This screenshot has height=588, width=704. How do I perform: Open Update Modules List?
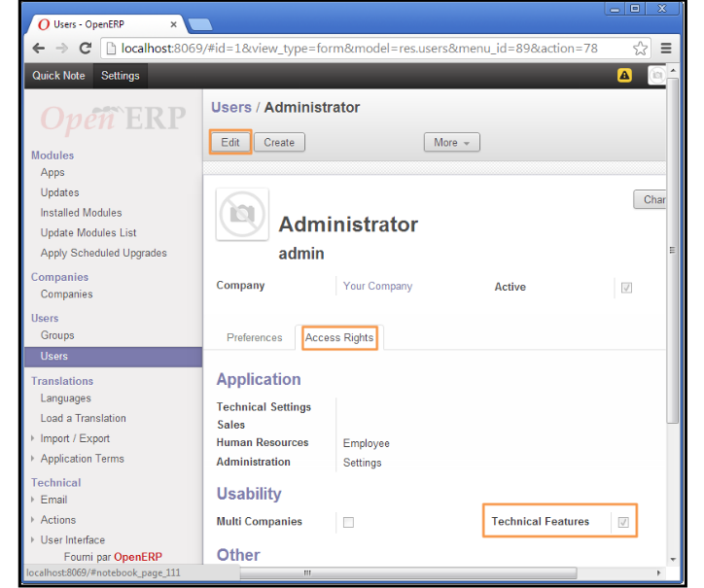[88, 233]
